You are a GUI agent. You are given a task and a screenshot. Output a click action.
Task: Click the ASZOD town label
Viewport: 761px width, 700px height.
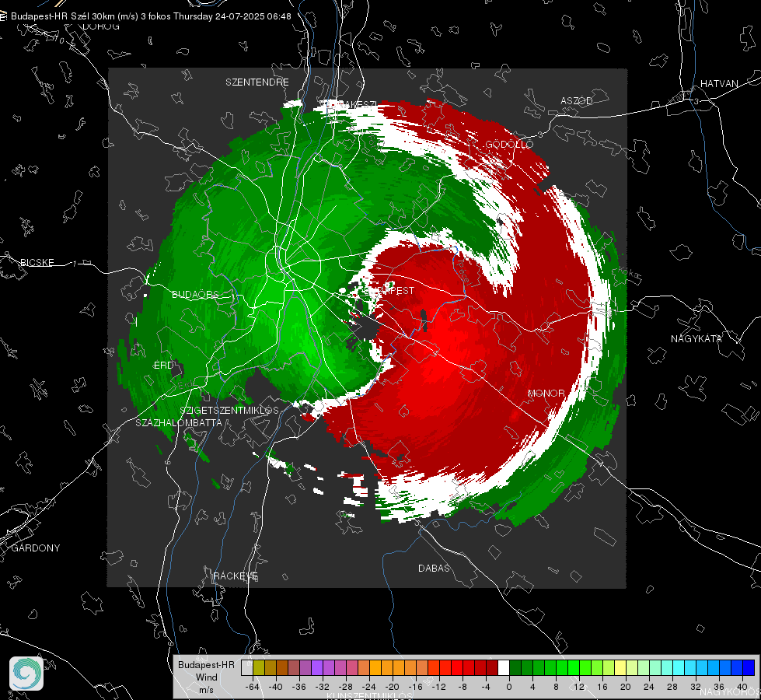[576, 101]
